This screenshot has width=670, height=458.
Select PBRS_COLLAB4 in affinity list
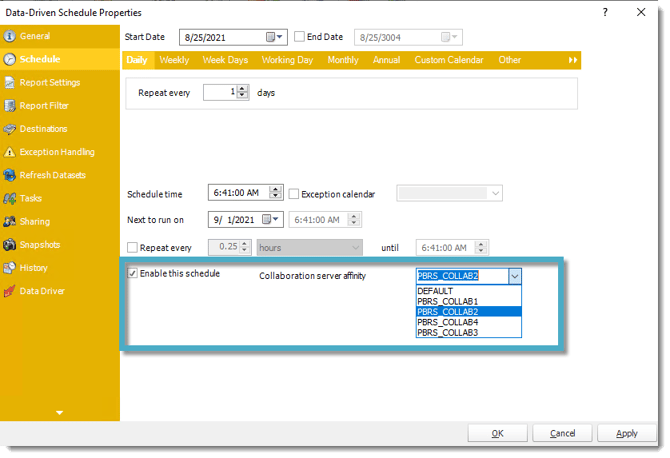[x=469, y=322]
